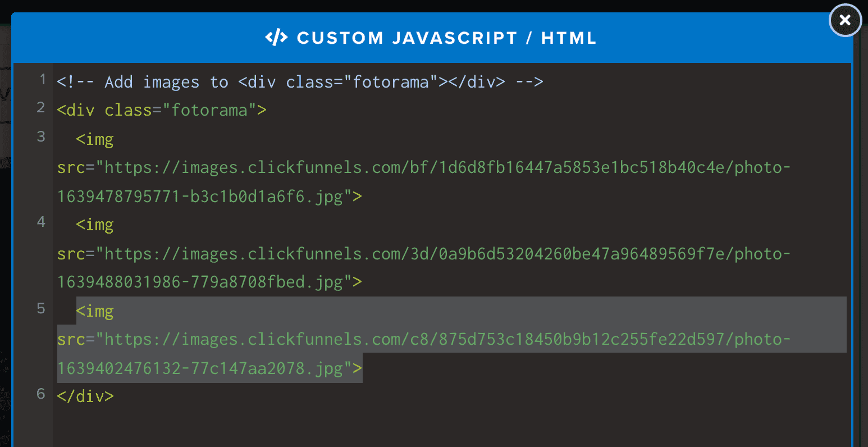Screen dimensions: 868x447
Task: Click the filename 1639402476132-77c147aa2078.jpg
Action: pos(200,369)
